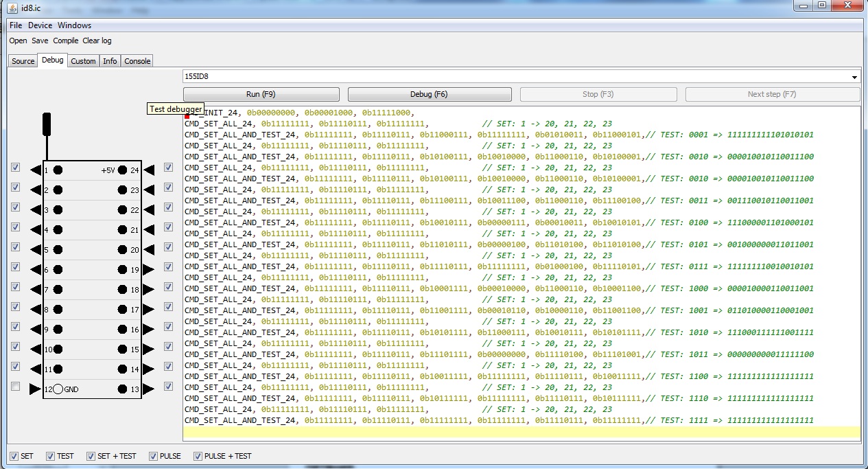Open the 155ID8 chip dropdown

tap(854, 77)
